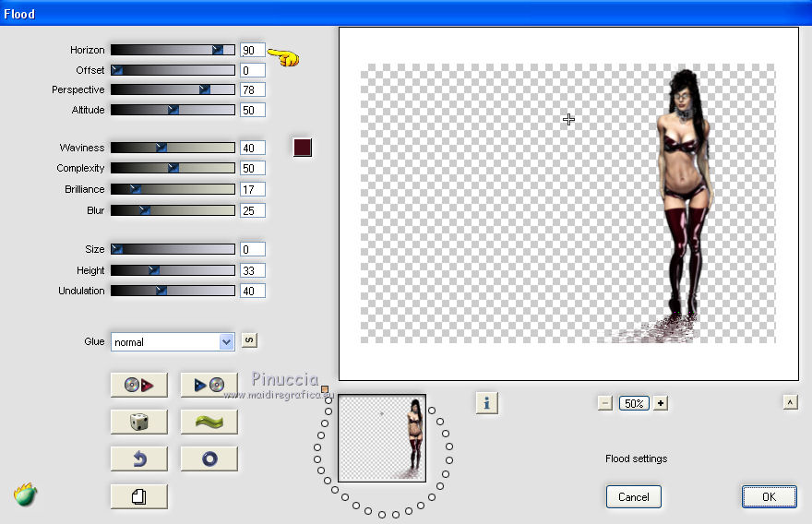Click the orange marker on the dial ring
This screenshot has height=524, width=812.
325,389
